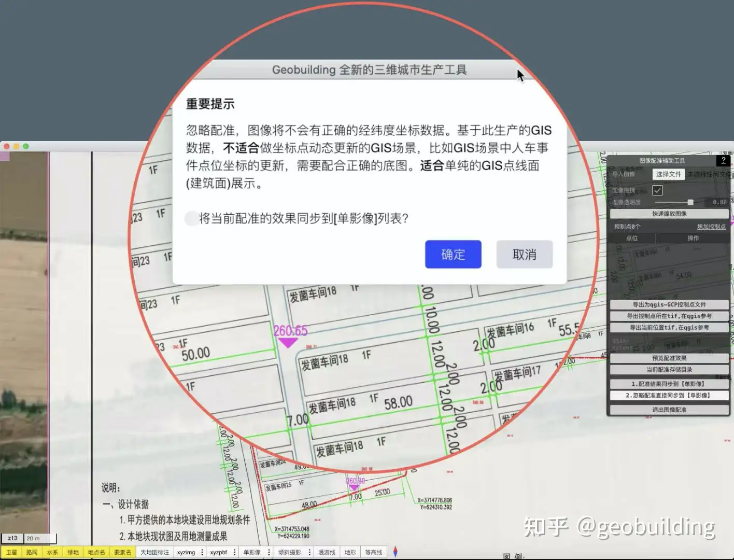The height and width of the screenshot is (560, 734).
Task: Toggle the 路网 layer tab
Action: (32, 552)
